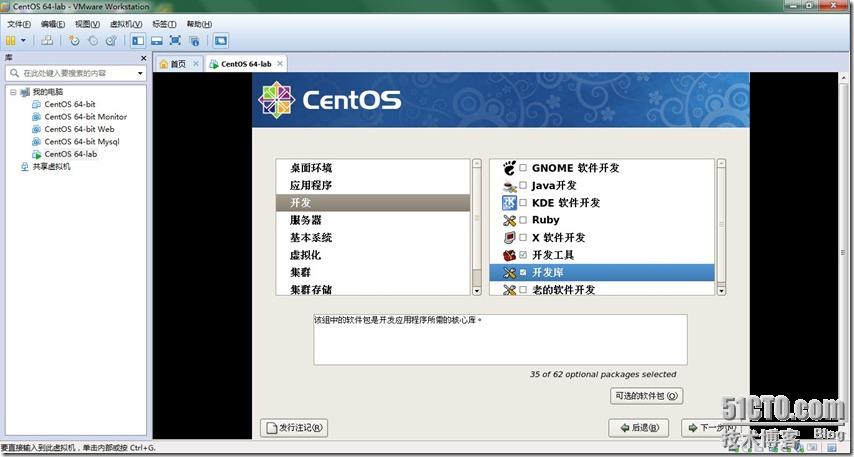Open the 虚拟机(V) menu
The height and width of the screenshot is (457, 854).
pos(126,24)
